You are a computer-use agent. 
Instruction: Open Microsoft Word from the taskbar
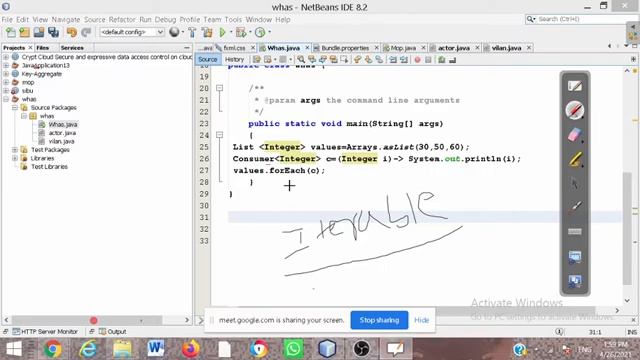[156, 349]
